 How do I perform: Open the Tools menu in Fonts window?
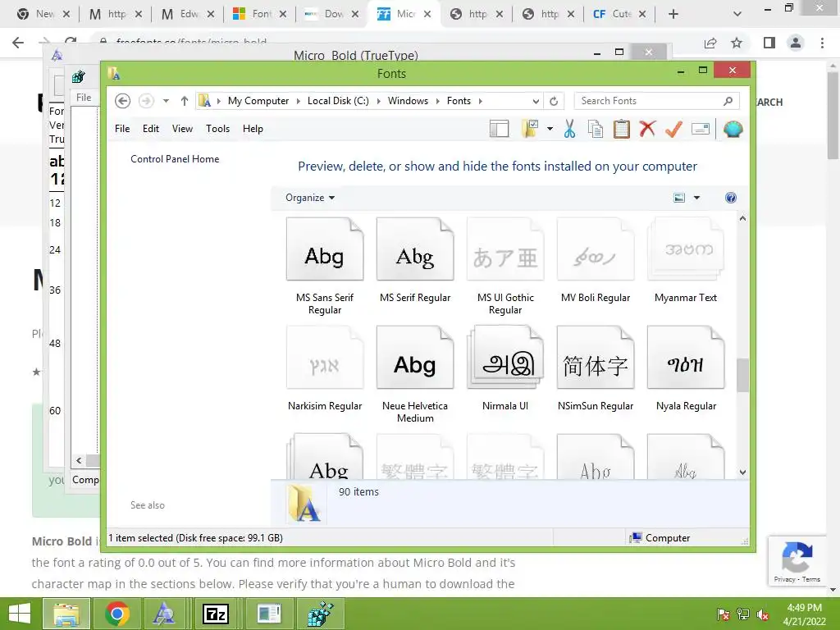(217, 129)
